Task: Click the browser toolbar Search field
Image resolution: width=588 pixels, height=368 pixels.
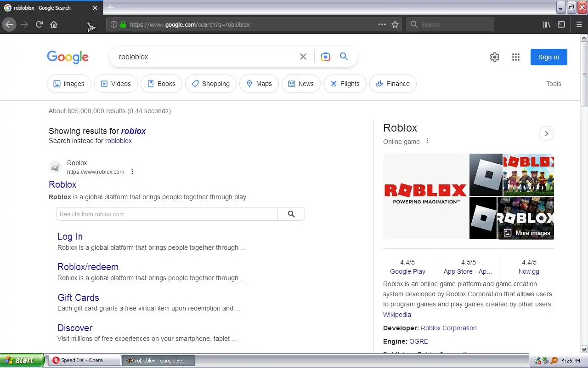Action: [450, 24]
